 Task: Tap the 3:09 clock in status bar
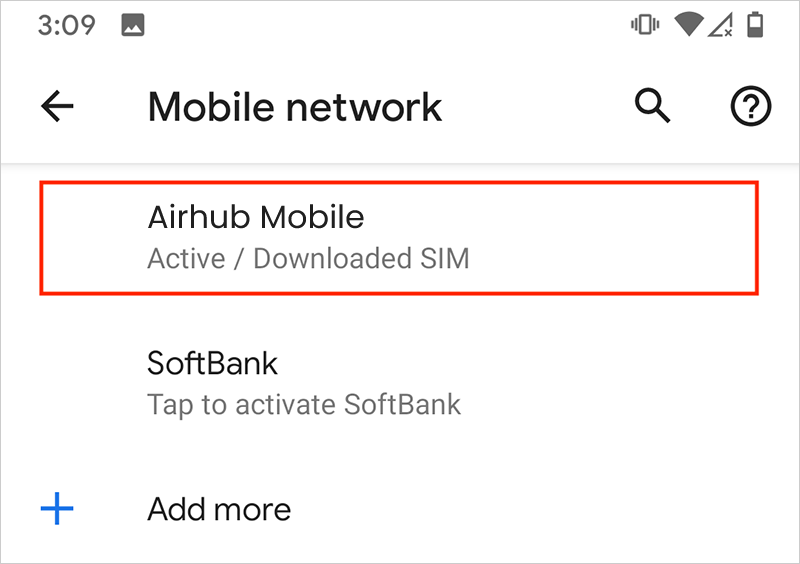(x=64, y=26)
